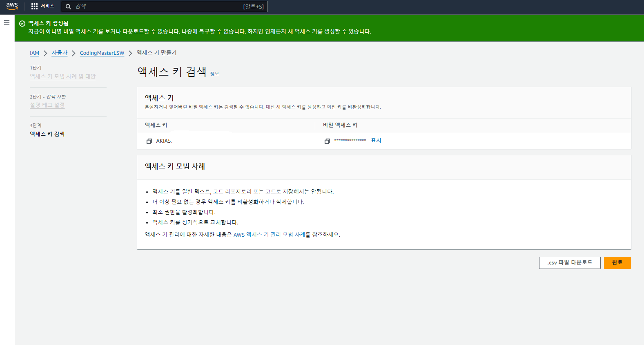Open AWS 액세스 키 관리 모범 사례 link
This screenshot has height=345, width=644.
tap(269, 235)
